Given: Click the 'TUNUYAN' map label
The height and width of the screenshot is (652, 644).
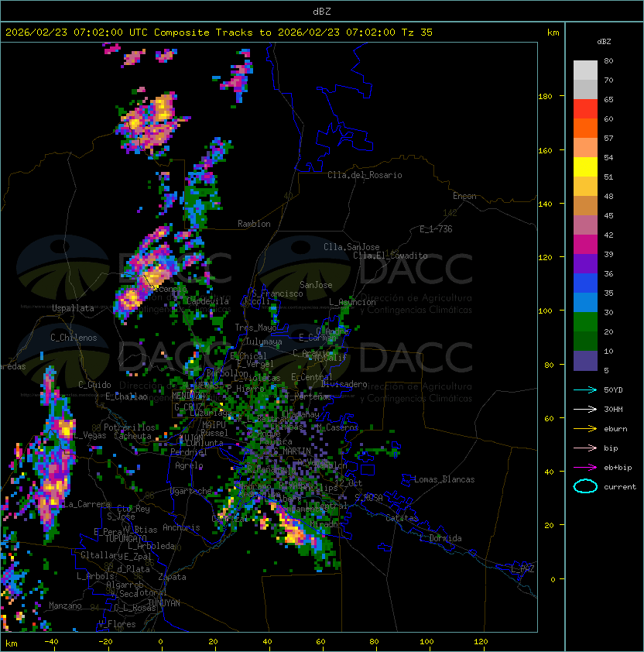Looking at the screenshot, I should point(164,603).
